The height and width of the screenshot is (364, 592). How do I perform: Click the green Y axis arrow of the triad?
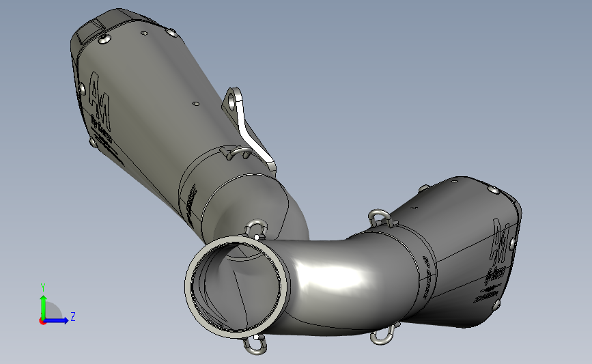(x=43, y=307)
